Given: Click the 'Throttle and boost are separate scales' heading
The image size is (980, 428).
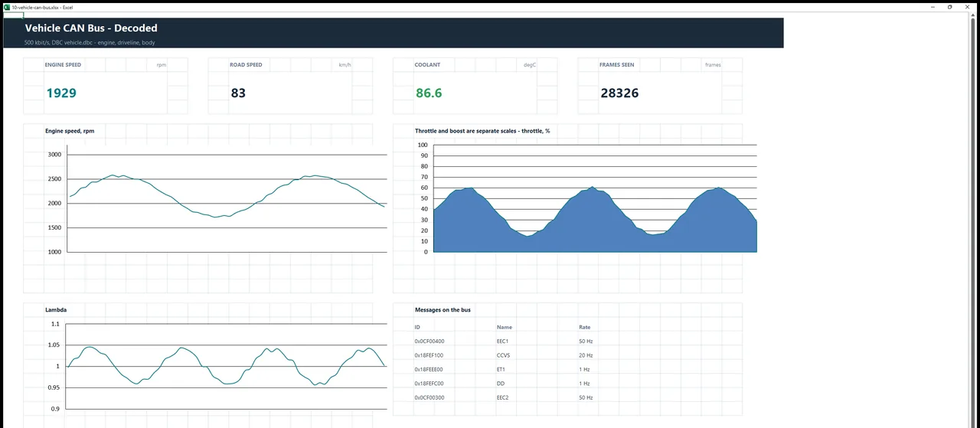Looking at the screenshot, I should (482, 131).
